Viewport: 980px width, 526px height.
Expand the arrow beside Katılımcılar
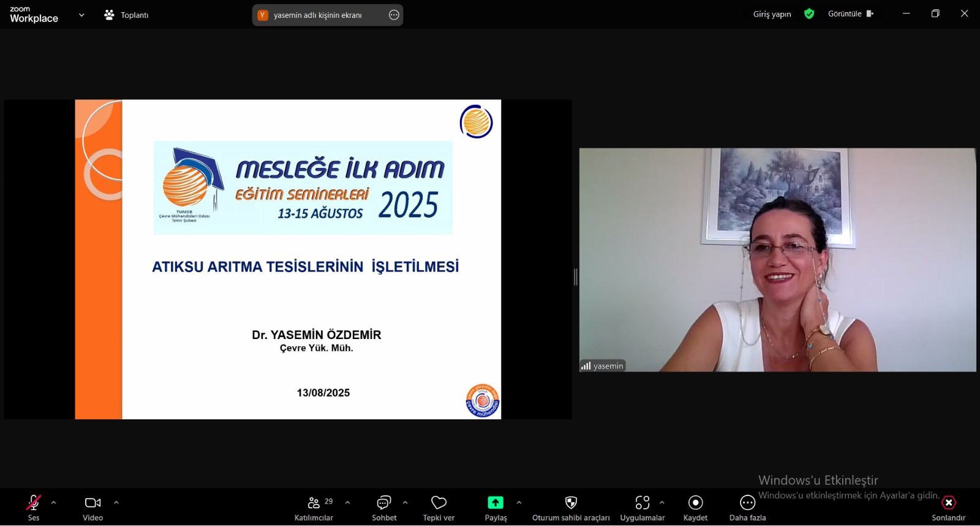(347, 503)
